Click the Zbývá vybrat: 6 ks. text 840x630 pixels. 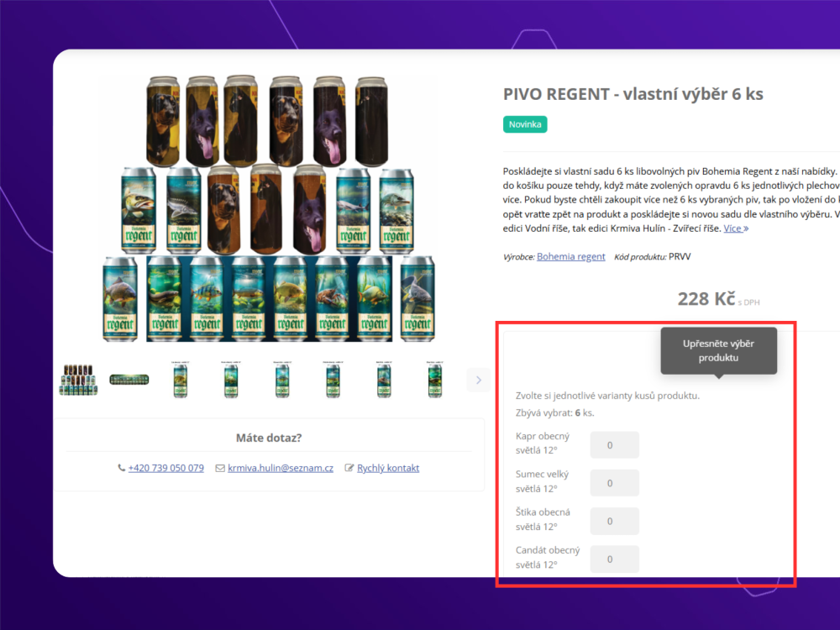coord(554,413)
